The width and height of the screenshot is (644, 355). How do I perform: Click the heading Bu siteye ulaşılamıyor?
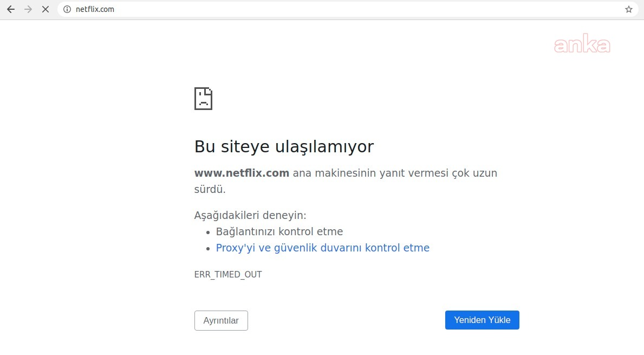point(284,146)
